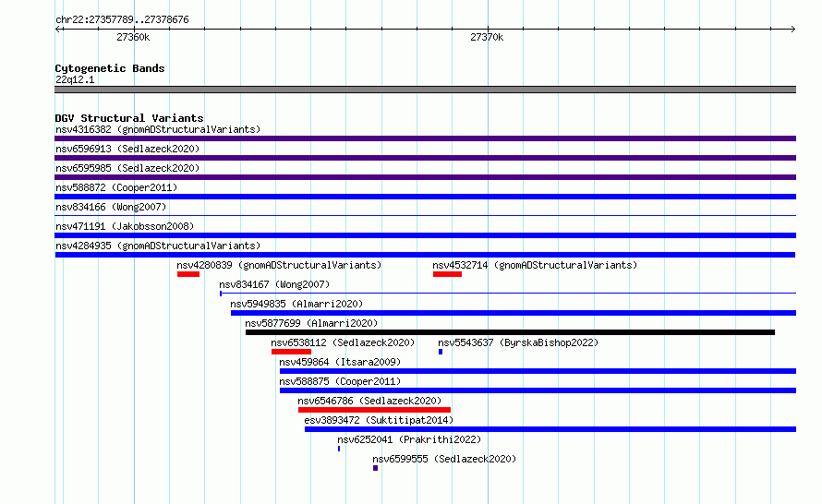Click the red bar below the nsv6546786 label
Image resolution: width=822 pixels, height=504 pixels.
point(374,410)
